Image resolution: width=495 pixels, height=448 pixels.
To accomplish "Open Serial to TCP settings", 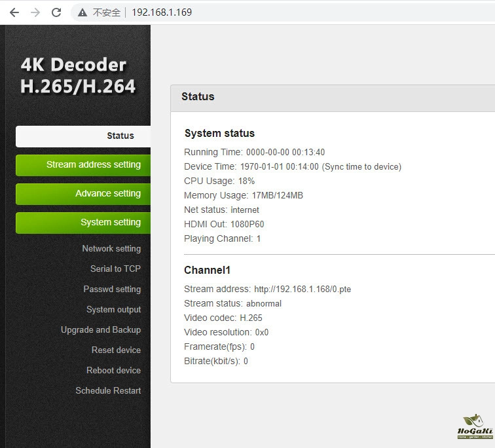I will pyautogui.click(x=115, y=269).
